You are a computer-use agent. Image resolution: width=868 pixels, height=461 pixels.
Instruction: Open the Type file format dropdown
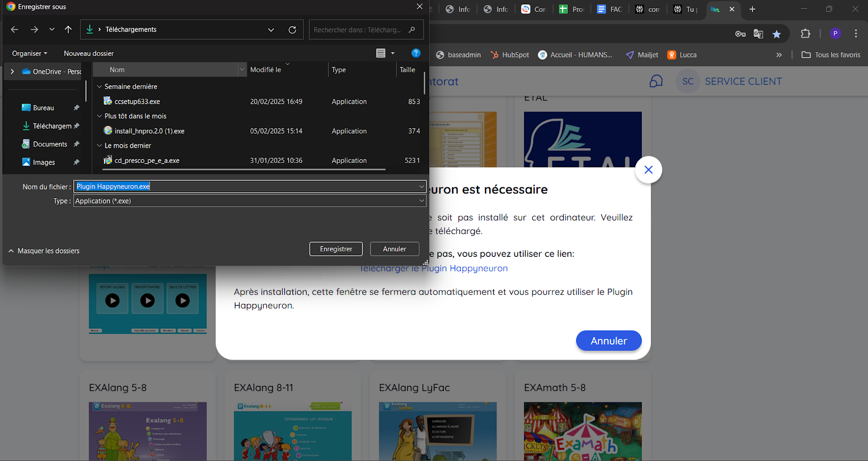(422, 201)
